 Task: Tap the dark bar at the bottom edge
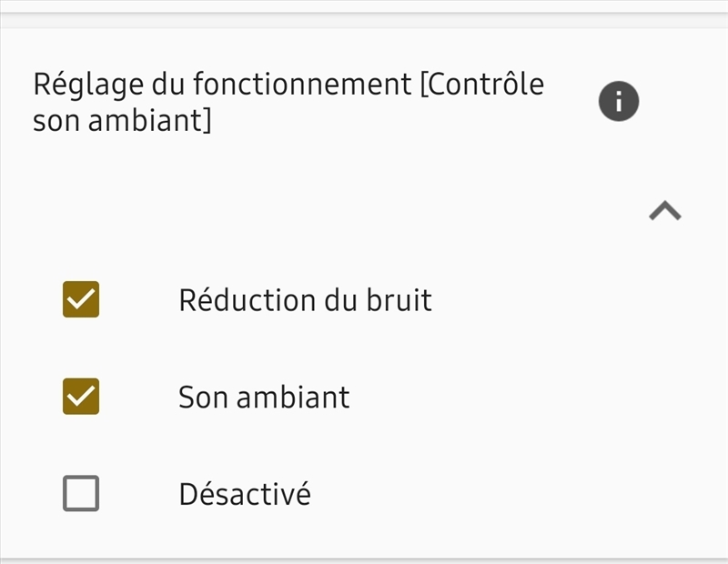pos(364,557)
